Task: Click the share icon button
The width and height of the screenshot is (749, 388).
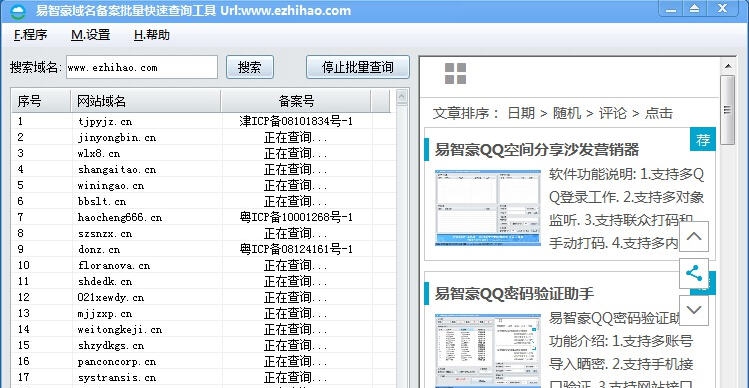Action: click(x=694, y=273)
